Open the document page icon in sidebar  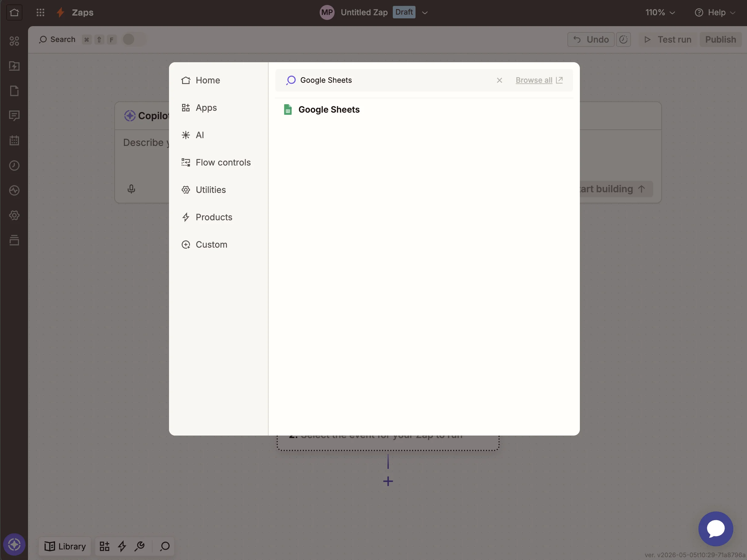tap(14, 91)
